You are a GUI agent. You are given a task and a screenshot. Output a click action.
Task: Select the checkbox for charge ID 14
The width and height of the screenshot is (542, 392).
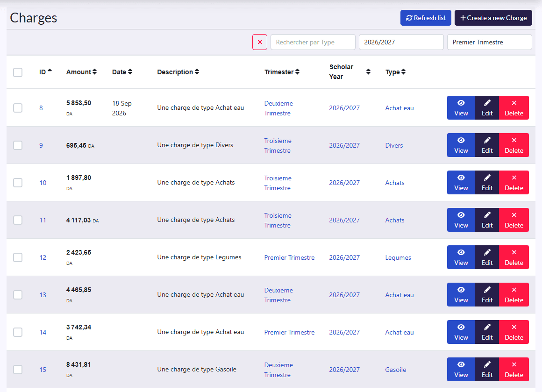18,332
